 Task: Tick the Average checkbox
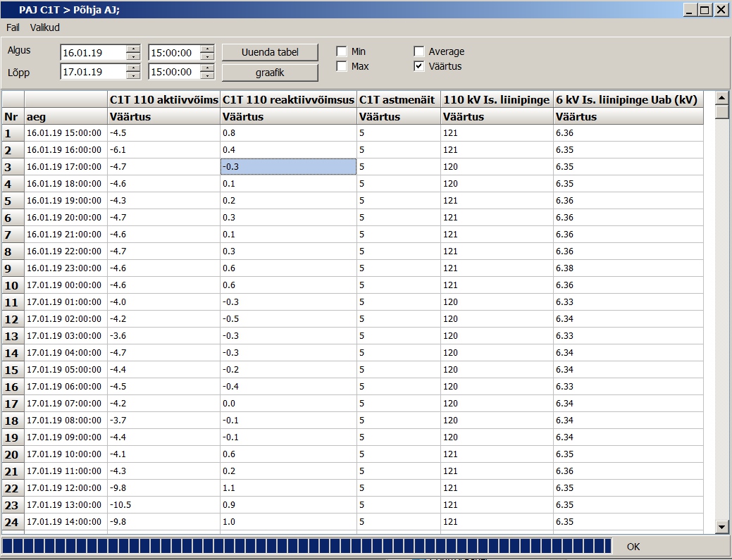pos(419,51)
